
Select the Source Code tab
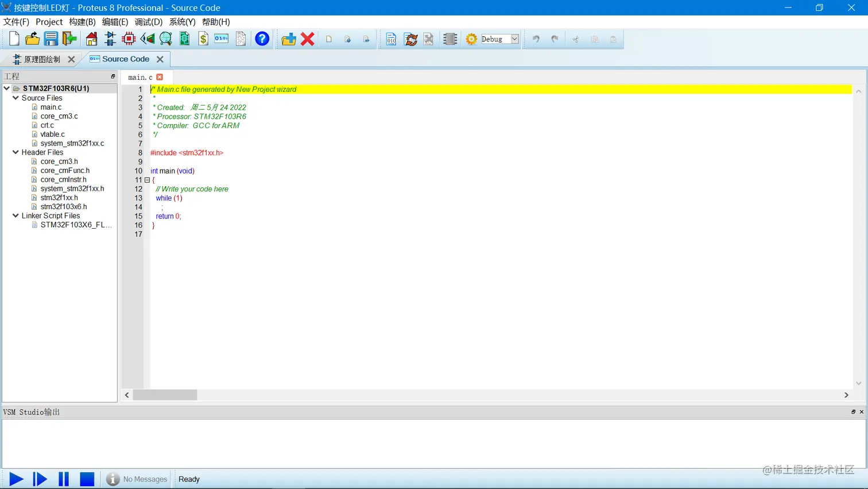(x=126, y=59)
